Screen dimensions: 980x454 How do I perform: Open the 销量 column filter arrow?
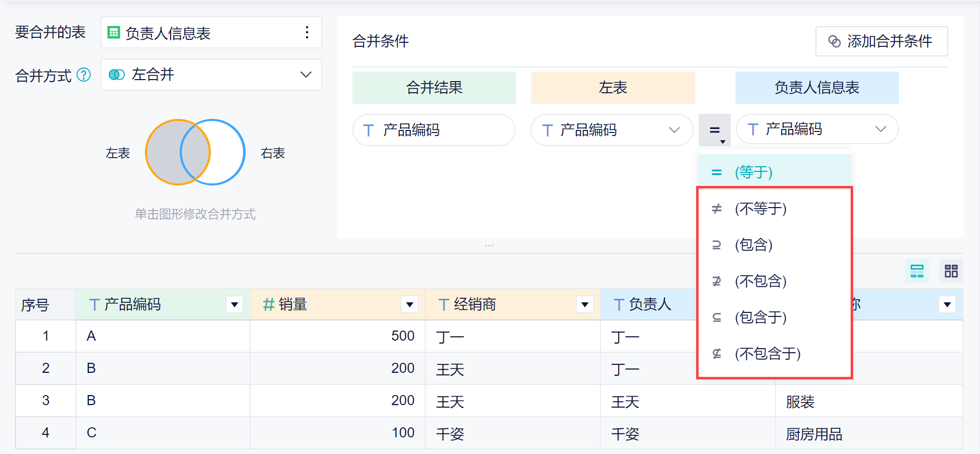click(x=409, y=304)
